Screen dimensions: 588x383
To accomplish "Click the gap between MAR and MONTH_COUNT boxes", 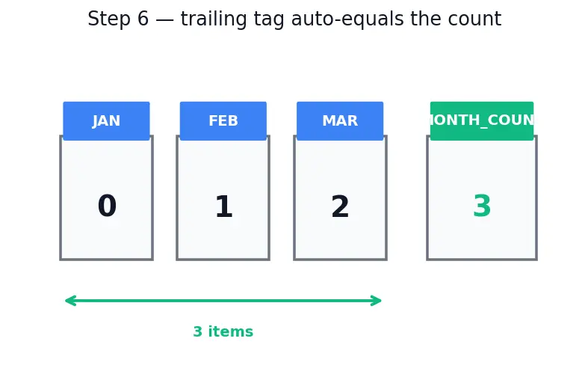I will point(407,197).
